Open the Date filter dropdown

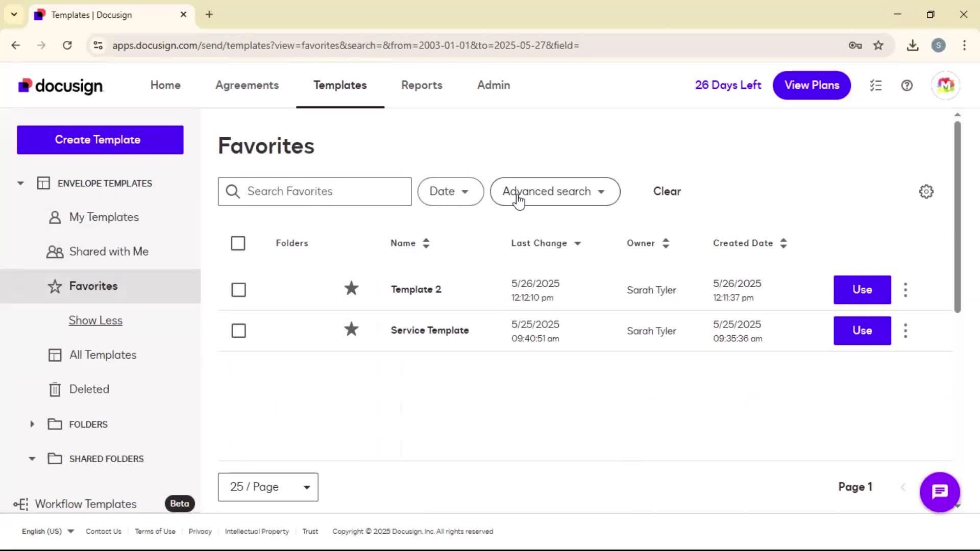coord(450,191)
